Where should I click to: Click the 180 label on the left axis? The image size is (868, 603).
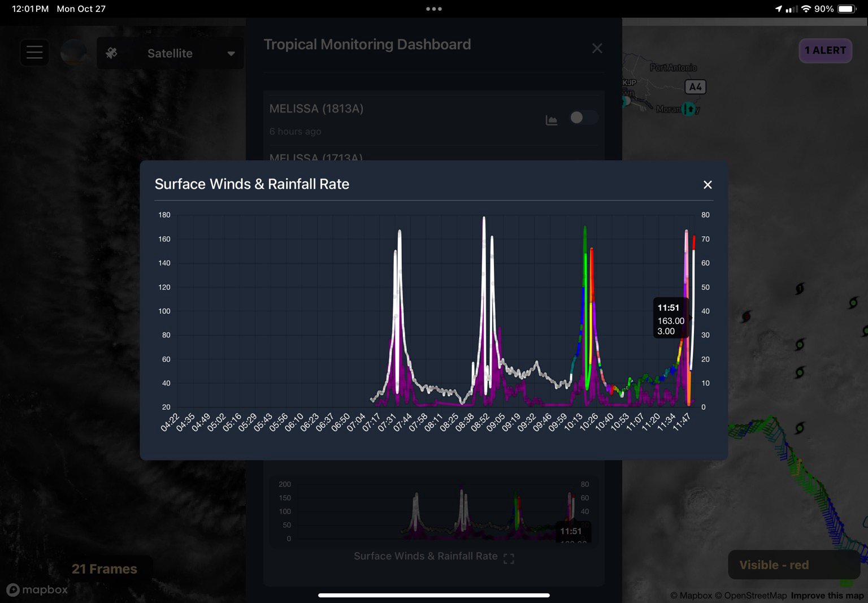(x=164, y=215)
